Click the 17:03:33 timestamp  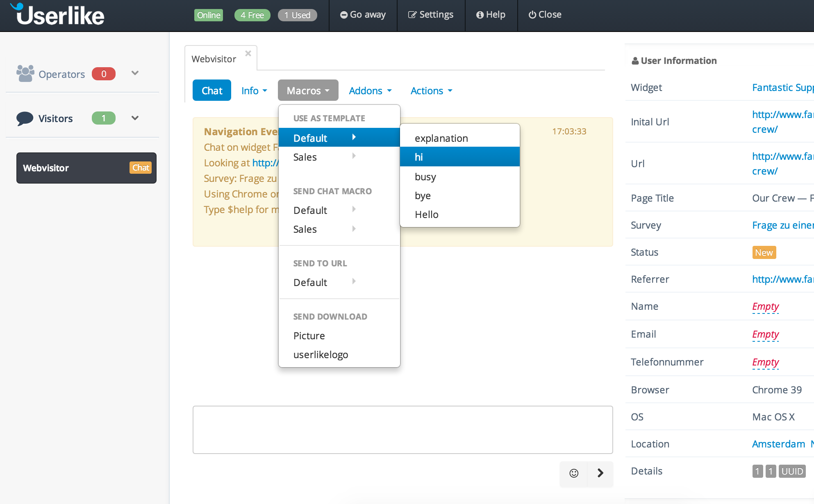(569, 132)
